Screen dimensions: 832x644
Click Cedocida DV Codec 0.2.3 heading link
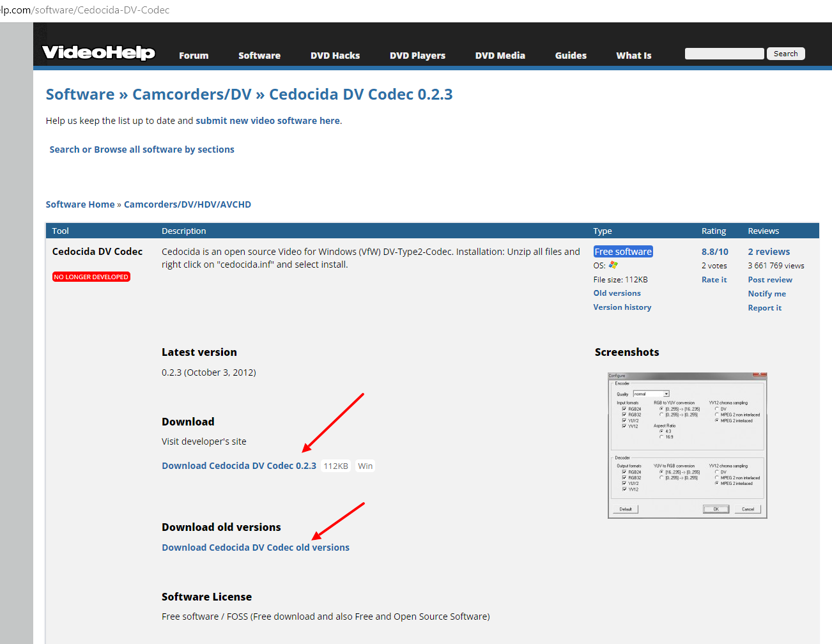(361, 95)
